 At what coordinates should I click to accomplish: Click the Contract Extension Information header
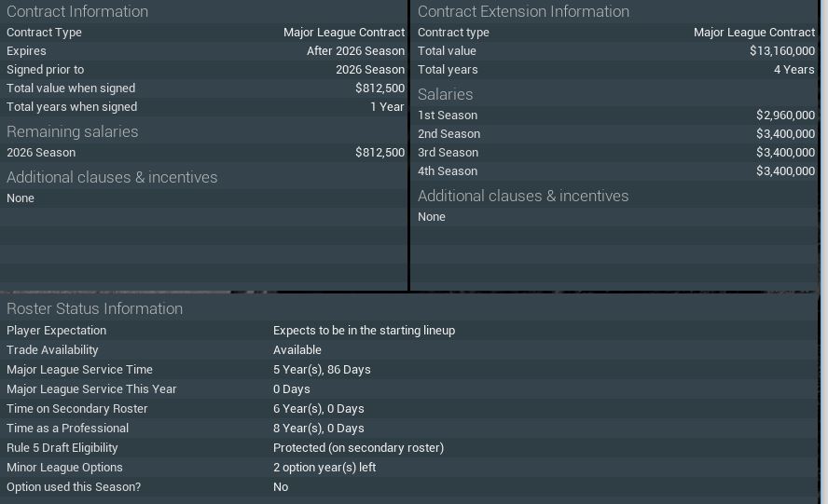pyautogui.click(x=523, y=11)
